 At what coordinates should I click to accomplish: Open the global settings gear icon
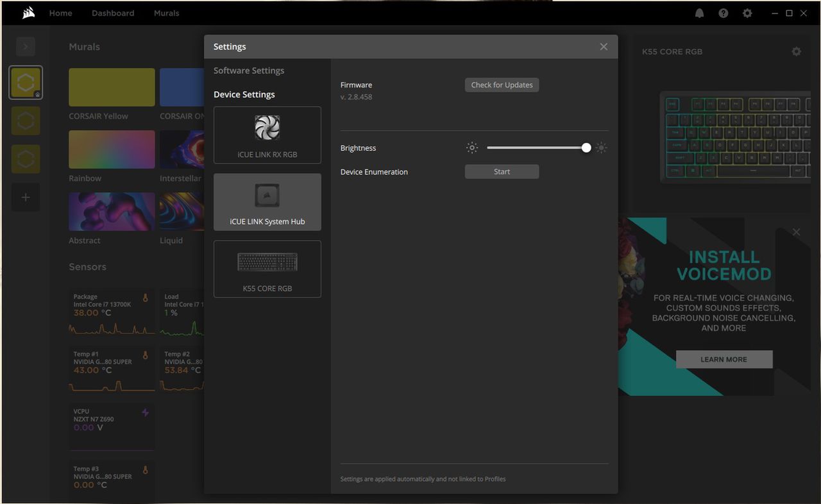click(747, 13)
